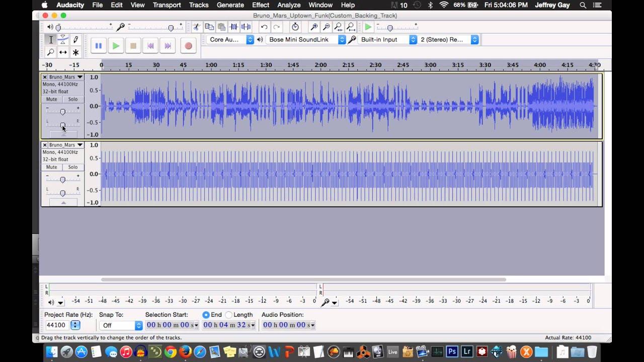Image resolution: width=644 pixels, height=362 pixels.
Task: Click the Play-at-speed green arrow
Action: (x=368, y=27)
